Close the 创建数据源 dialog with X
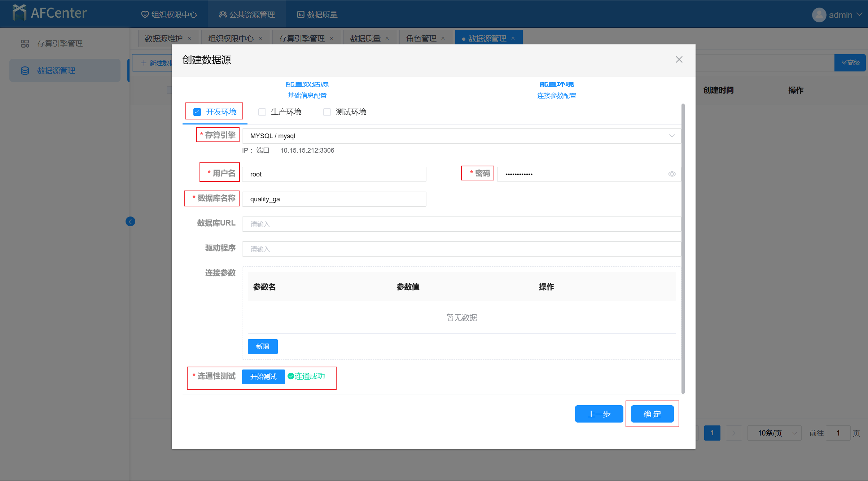The height and width of the screenshot is (481, 868). pos(679,60)
